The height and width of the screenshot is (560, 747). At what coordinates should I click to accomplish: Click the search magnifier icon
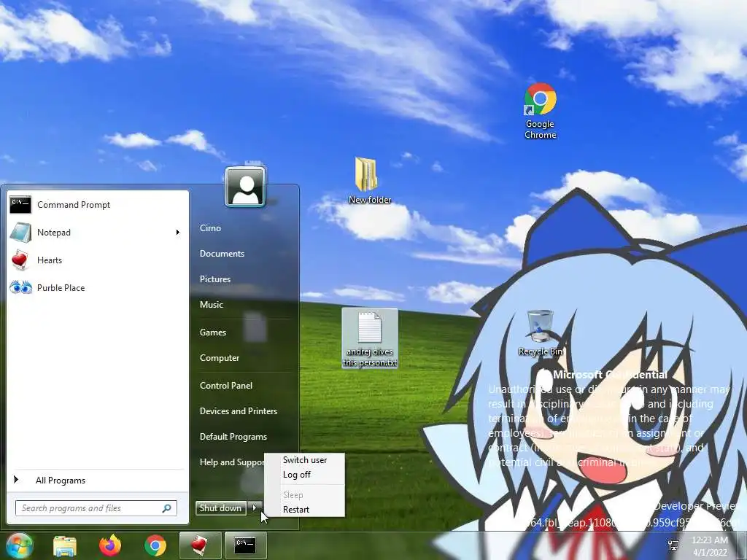167,508
